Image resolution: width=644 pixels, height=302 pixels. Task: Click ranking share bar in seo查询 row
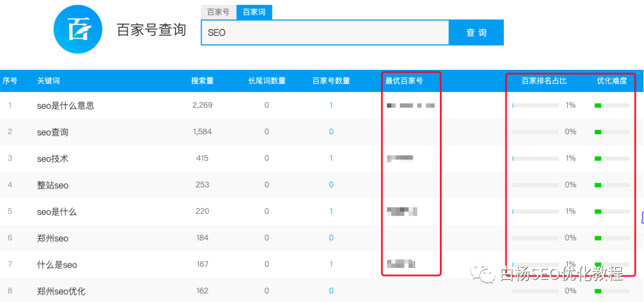pyautogui.click(x=535, y=132)
